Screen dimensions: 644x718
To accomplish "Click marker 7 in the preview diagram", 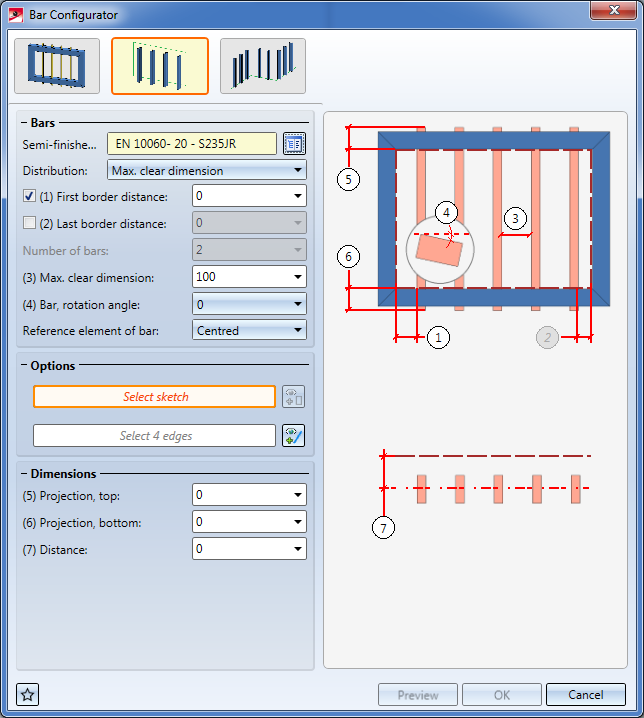I will (383, 528).
